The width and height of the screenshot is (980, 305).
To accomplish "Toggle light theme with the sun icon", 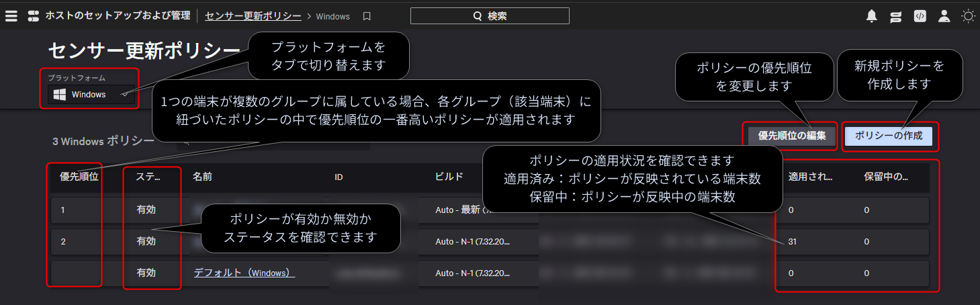I will (968, 16).
